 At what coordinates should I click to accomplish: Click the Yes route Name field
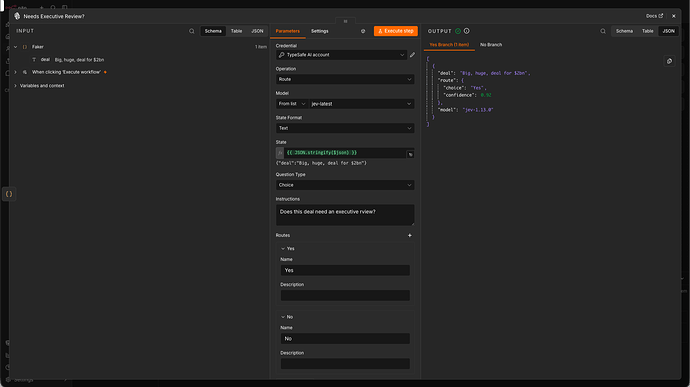(345, 270)
